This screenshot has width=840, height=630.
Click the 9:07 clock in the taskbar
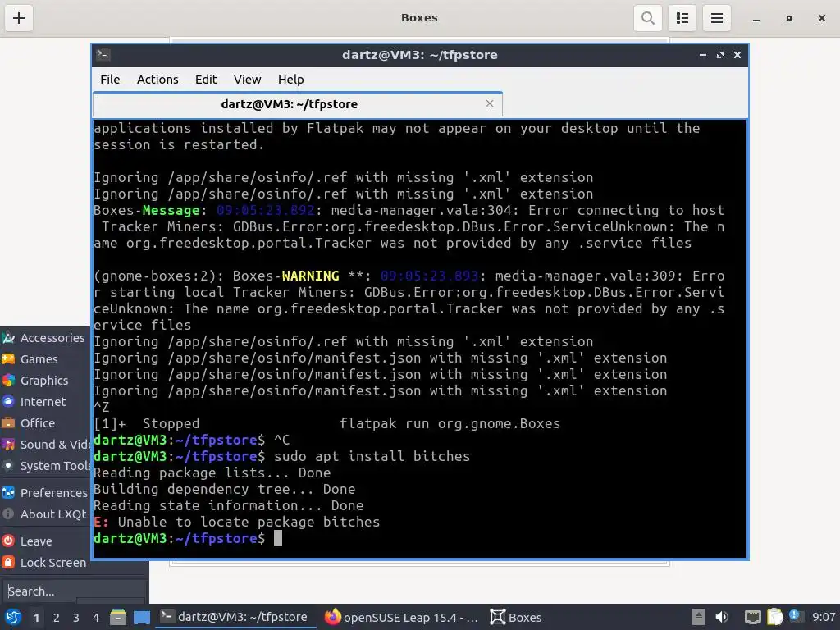point(824,617)
